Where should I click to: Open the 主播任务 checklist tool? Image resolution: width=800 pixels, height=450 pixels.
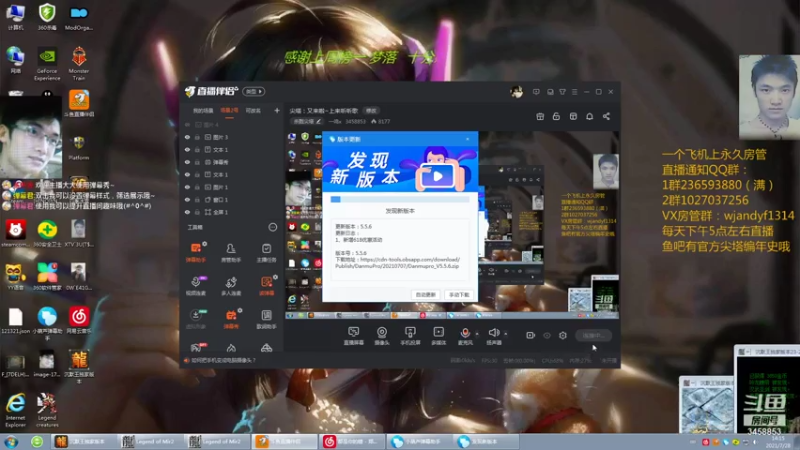click(x=266, y=252)
